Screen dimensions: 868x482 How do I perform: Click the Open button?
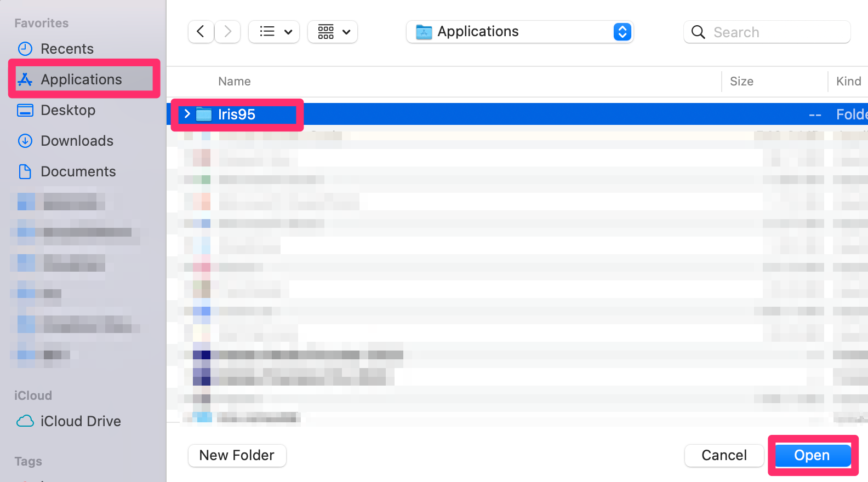click(812, 455)
